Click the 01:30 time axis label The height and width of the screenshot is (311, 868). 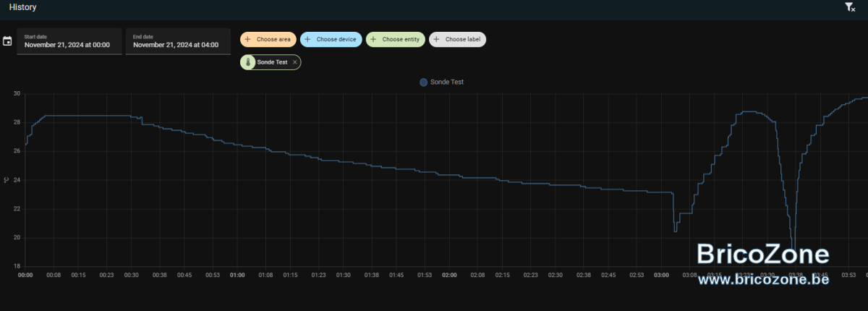(344, 275)
